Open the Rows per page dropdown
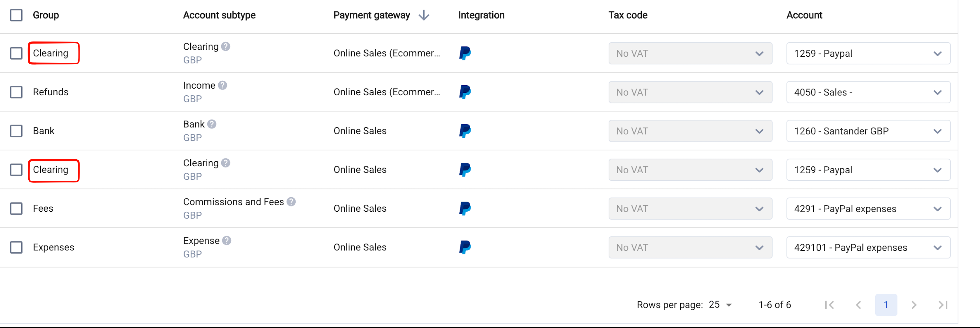 click(721, 305)
